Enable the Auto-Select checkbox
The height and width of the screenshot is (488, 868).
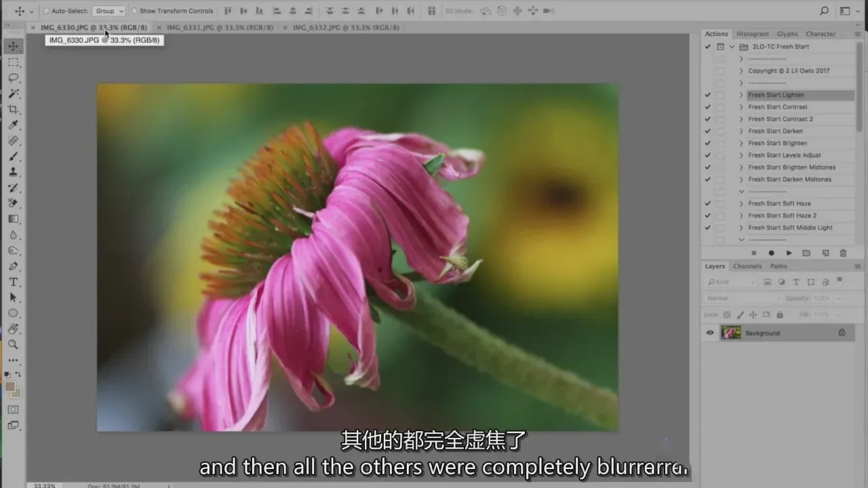[47, 11]
